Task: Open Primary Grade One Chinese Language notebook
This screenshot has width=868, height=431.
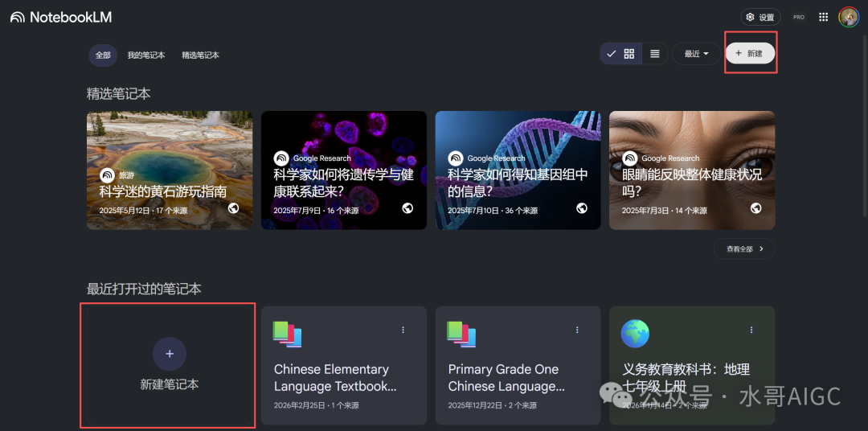Action: (518, 365)
